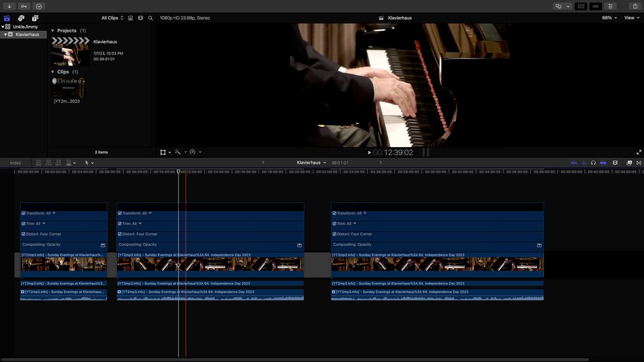This screenshot has height=362, width=644.
Task: Show the Libraries sidebar clapper icon
Action: 7,18
